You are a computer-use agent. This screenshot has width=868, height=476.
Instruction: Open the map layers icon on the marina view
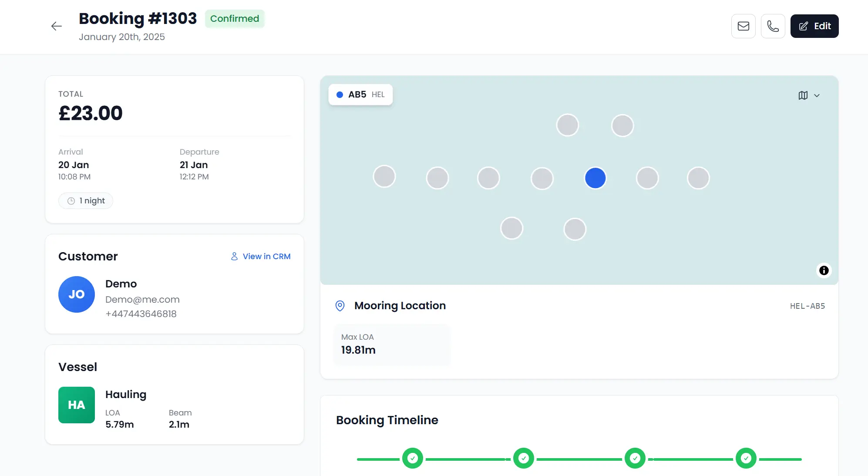pyautogui.click(x=803, y=95)
